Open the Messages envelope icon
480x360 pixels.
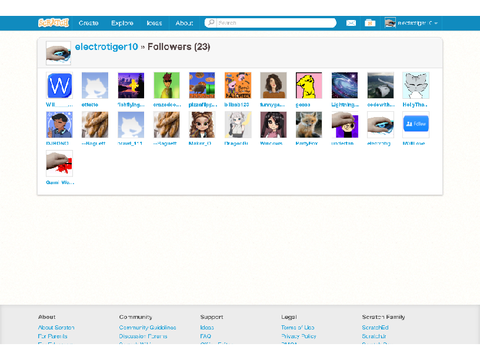tap(351, 23)
